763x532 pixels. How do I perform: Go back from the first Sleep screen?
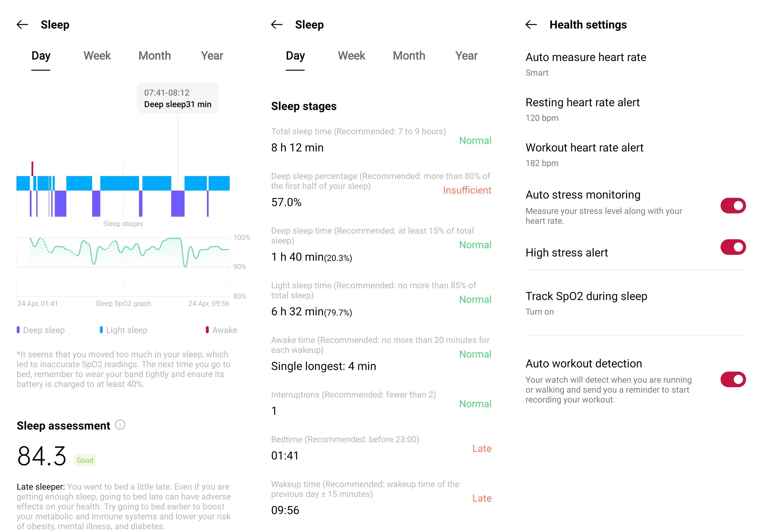22,24
